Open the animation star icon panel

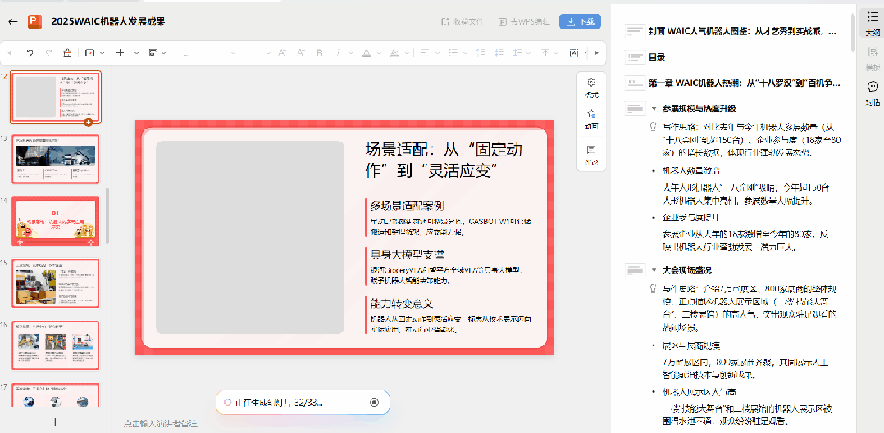point(591,120)
